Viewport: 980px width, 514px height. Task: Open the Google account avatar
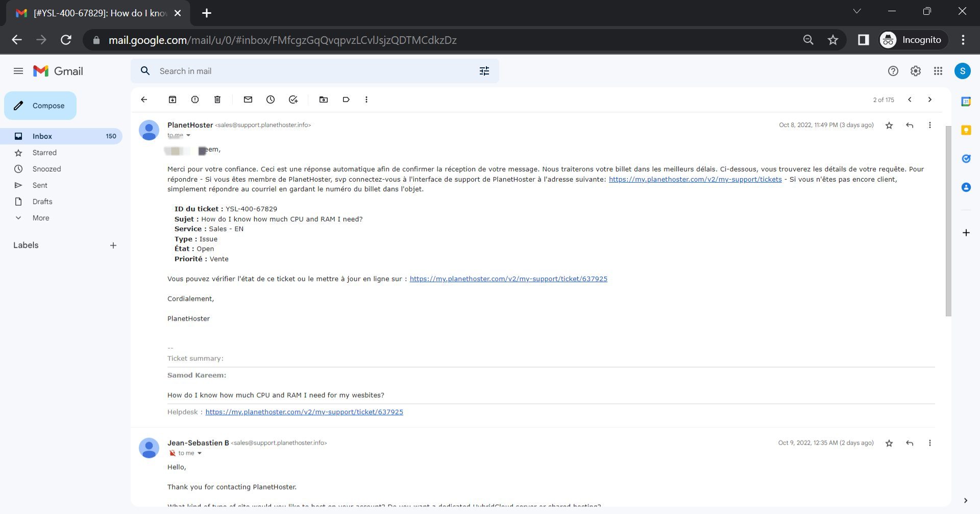click(963, 71)
